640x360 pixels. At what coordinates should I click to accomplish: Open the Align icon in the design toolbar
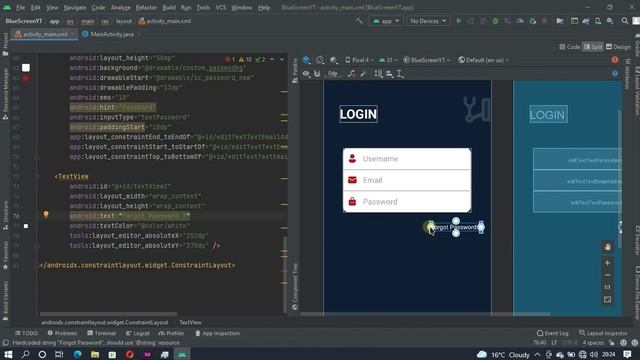[389, 74]
